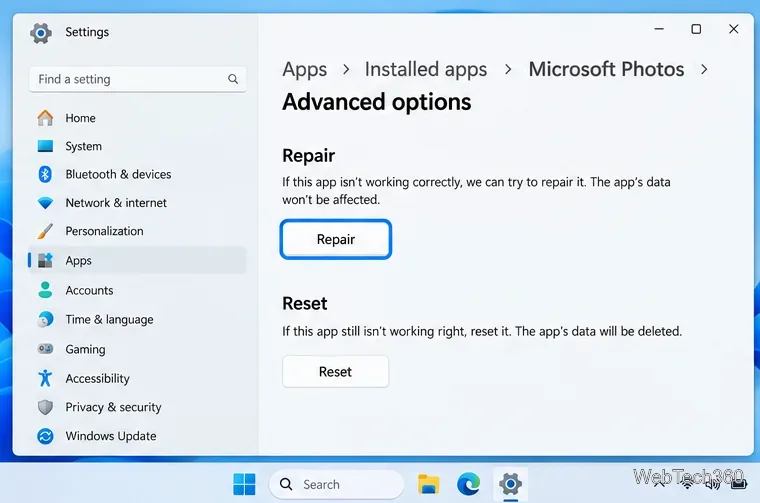Click magnifier icon in taskbar search

pyautogui.click(x=286, y=484)
